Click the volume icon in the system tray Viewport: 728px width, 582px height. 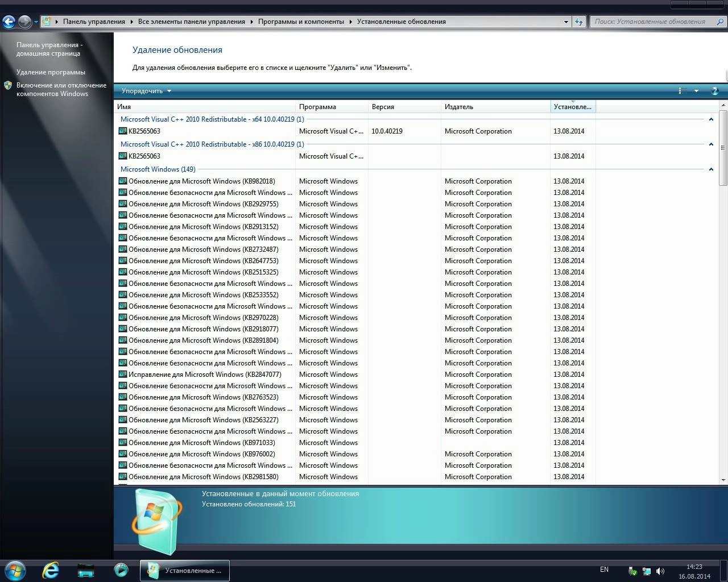[x=660, y=570]
